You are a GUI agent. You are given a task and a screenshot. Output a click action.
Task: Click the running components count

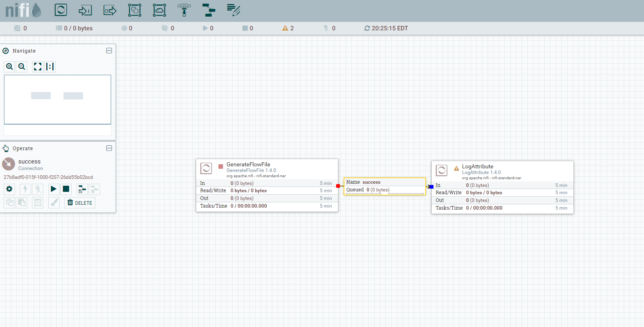click(208, 28)
